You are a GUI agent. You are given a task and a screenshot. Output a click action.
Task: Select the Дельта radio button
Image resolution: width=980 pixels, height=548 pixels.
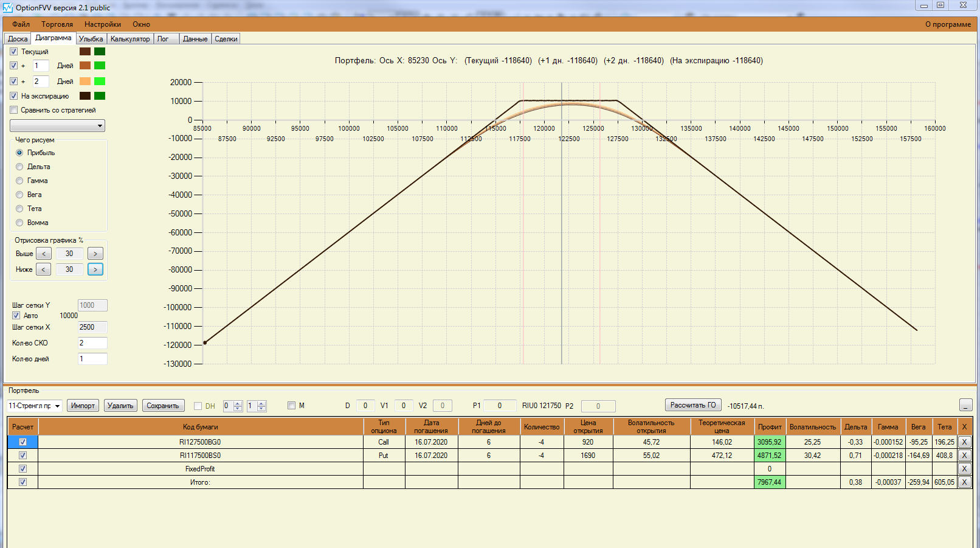[19, 167]
